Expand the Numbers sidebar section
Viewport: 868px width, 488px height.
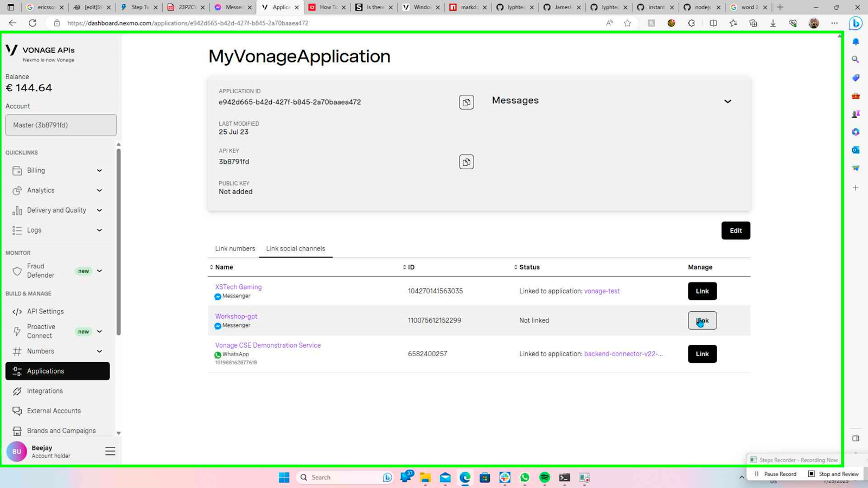click(40, 351)
